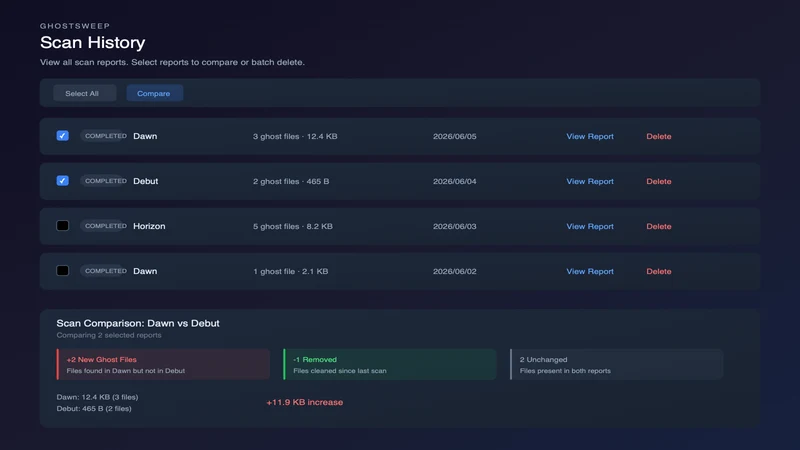Click the date 2026/06/04
This screenshot has height=450, width=800.
(x=455, y=181)
